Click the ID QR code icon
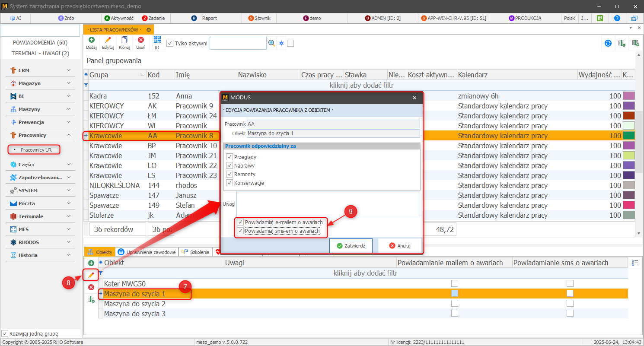Screen dimensions: 644x346 (x=157, y=43)
